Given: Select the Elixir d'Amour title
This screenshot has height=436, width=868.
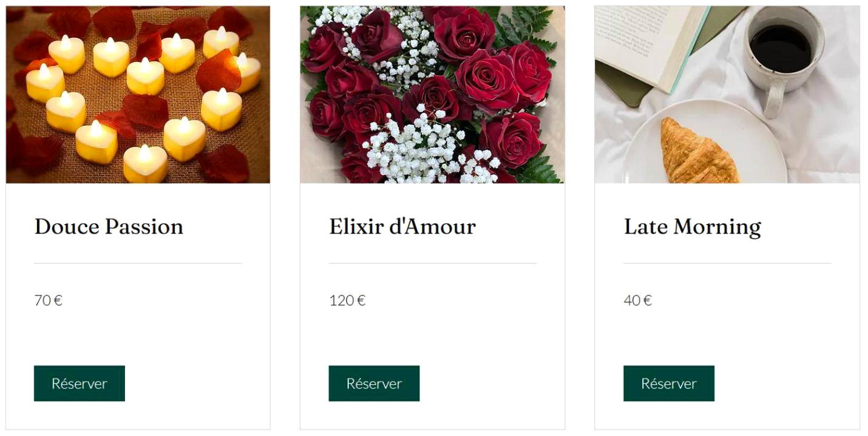Looking at the screenshot, I should point(402,227).
